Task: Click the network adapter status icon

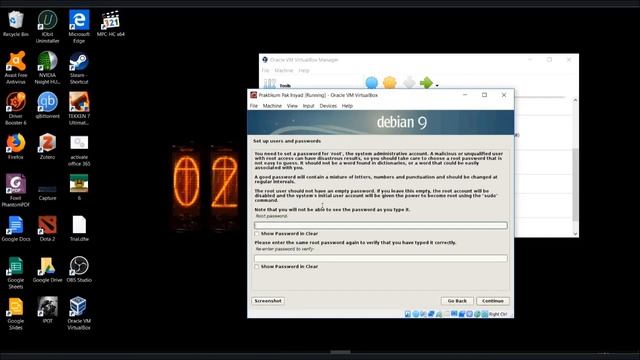Action: (431, 314)
